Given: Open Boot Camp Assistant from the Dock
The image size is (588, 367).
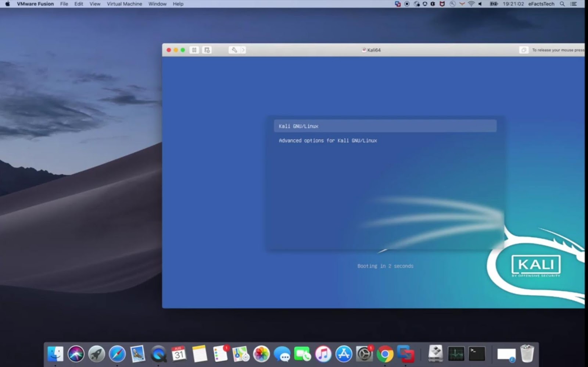Looking at the screenshot, I should (x=435, y=354).
